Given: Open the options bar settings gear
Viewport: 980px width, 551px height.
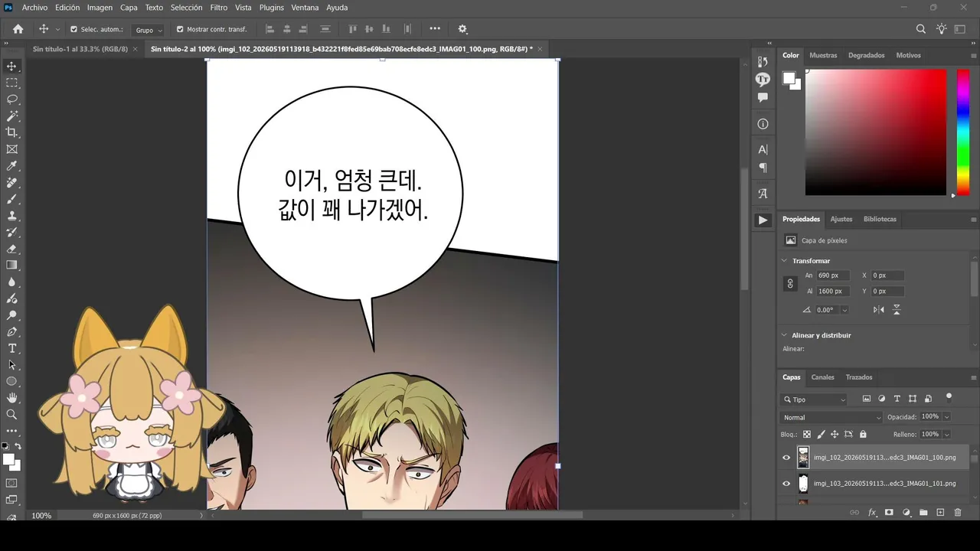Looking at the screenshot, I should (x=462, y=29).
